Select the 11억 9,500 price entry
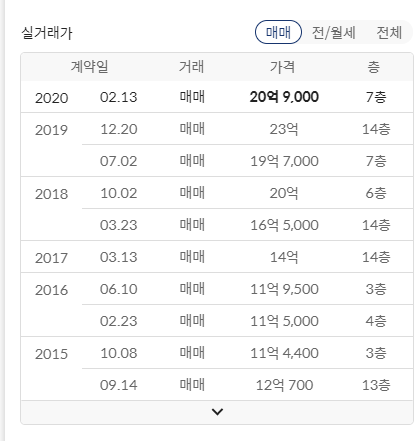This screenshot has height=441, width=419. coord(284,289)
